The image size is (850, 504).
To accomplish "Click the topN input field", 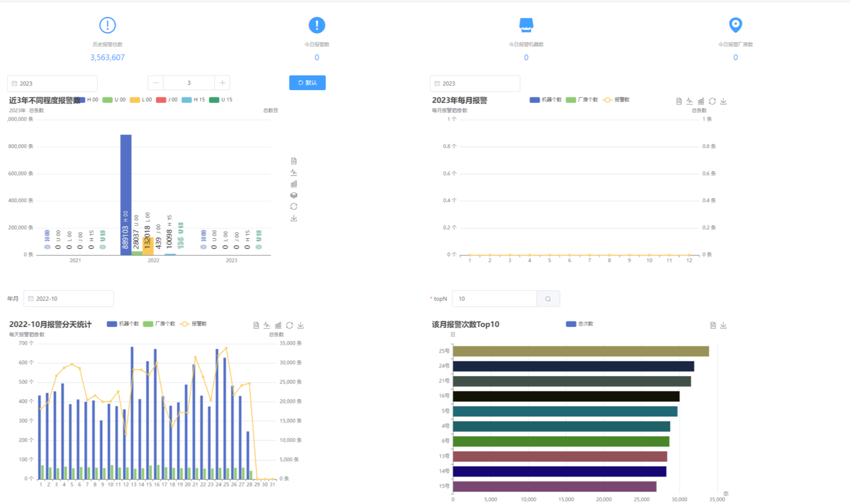I will click(494, 298).
